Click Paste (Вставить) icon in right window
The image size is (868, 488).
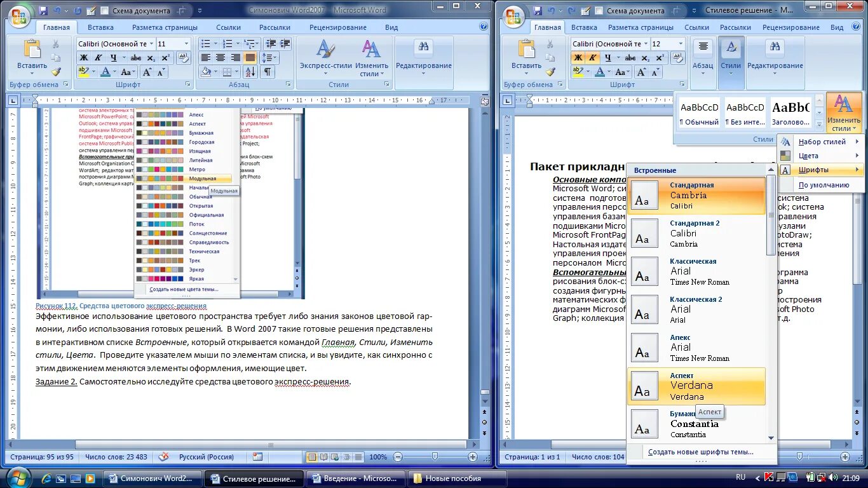[x=526, y=50]
